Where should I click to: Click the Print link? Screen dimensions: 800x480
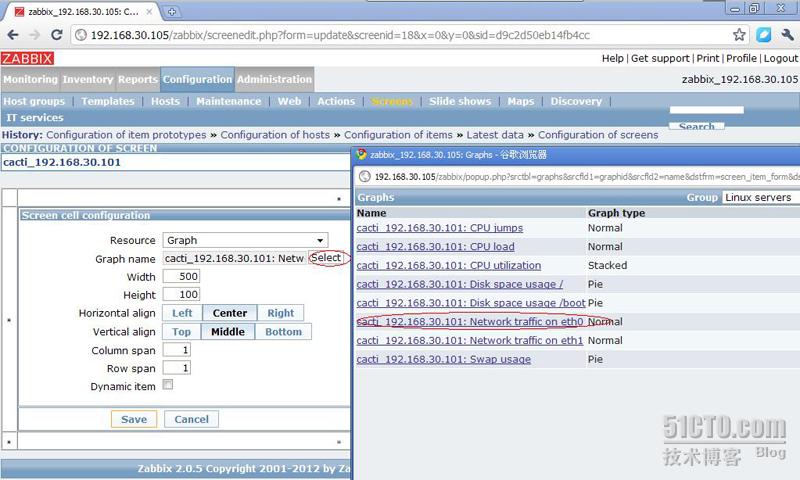(708, 58)
